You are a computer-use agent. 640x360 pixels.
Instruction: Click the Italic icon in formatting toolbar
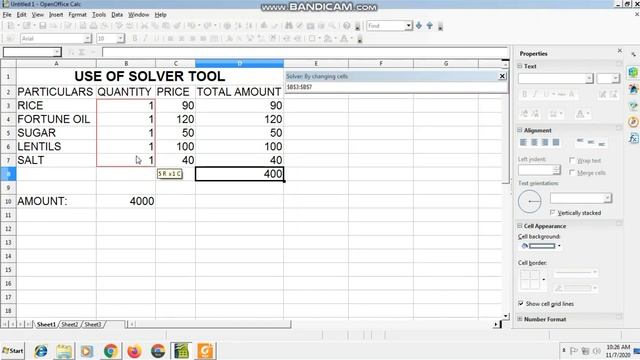(x=145, y=38)
